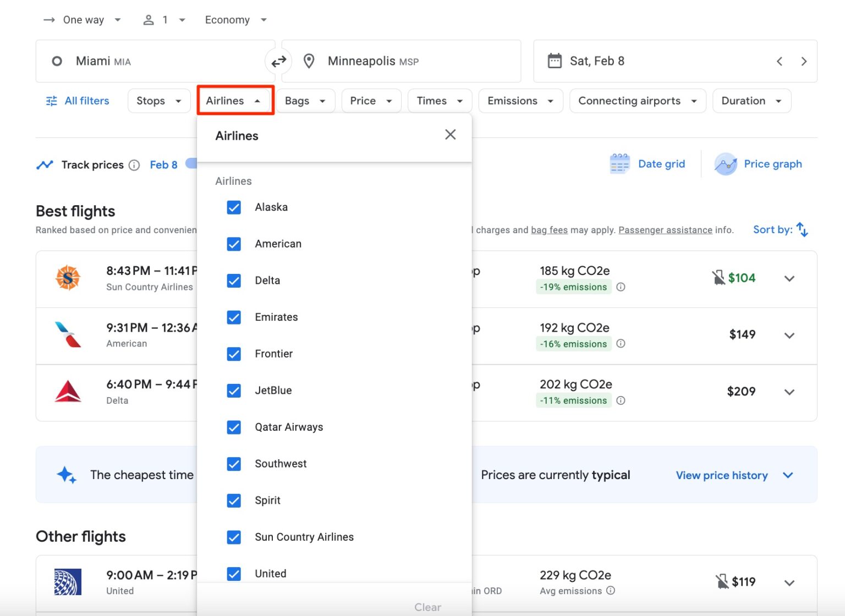The image size is (845, 616).
Task: Expand details of the $149 American flight
Action: click(x=789, y=335)
